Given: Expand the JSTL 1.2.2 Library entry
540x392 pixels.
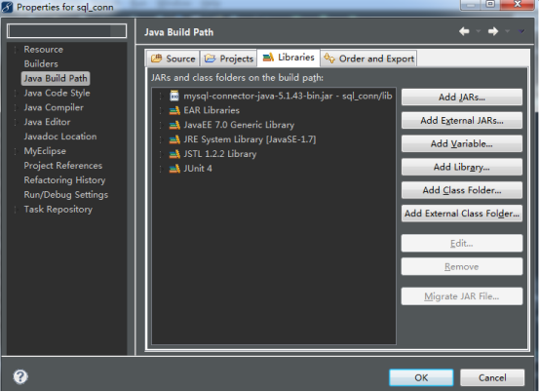Looking at the screenshot, I should (161, 154).
